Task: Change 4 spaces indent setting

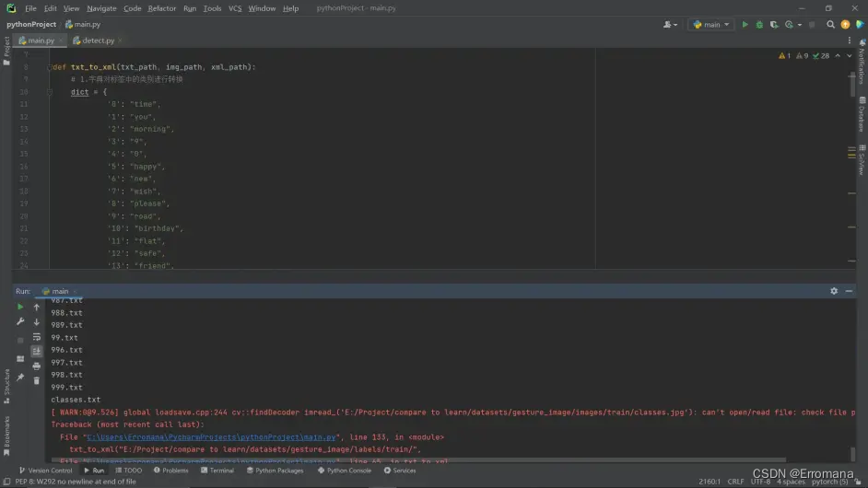Action: tap(791, 482)
